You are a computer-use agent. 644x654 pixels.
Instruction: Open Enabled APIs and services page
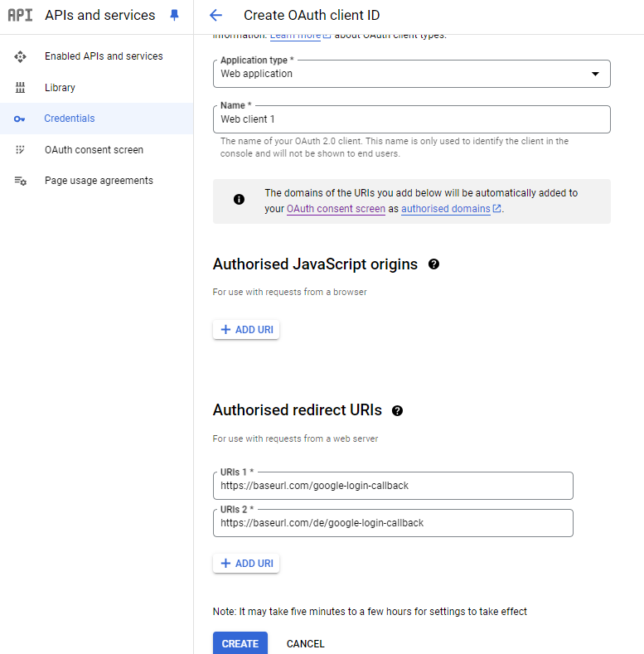tap(104, 56)
